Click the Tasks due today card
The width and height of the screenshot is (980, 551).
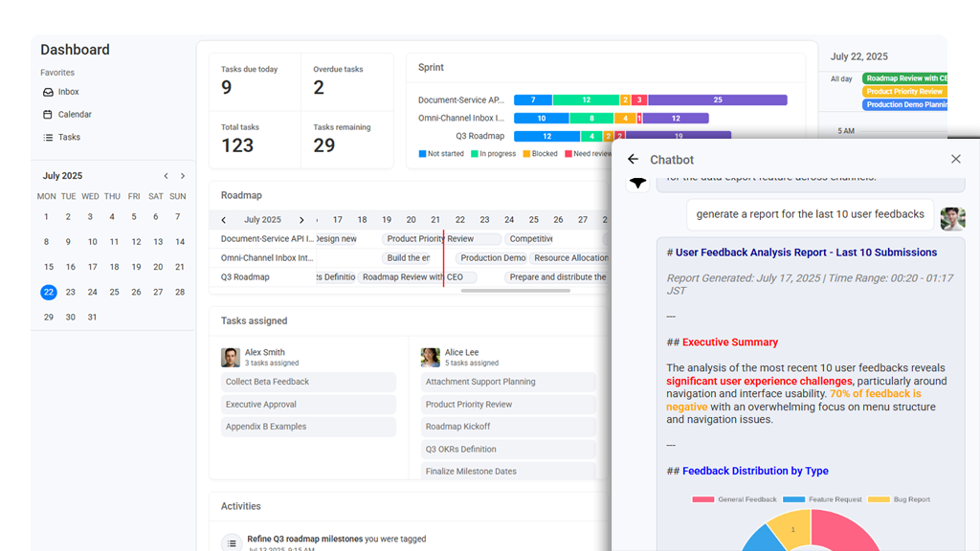[x=255, y=82]
